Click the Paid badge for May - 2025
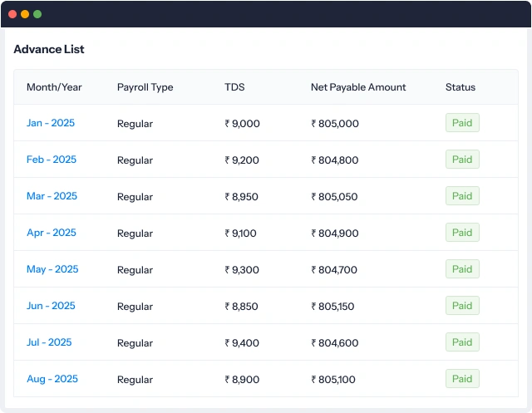Screen dimensions: 532x413 pos(462,269)
